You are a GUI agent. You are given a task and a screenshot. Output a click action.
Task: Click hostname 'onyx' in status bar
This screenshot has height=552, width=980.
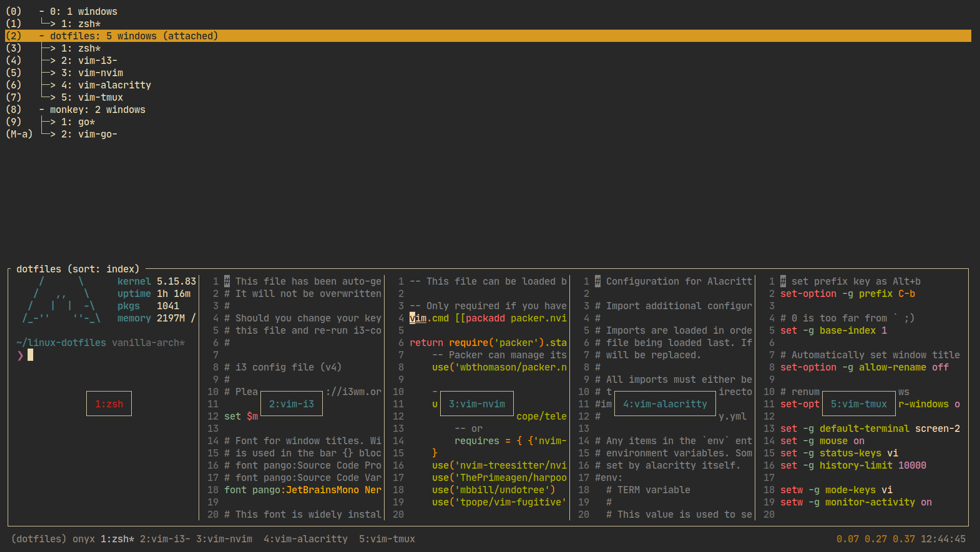pos(84,539)
